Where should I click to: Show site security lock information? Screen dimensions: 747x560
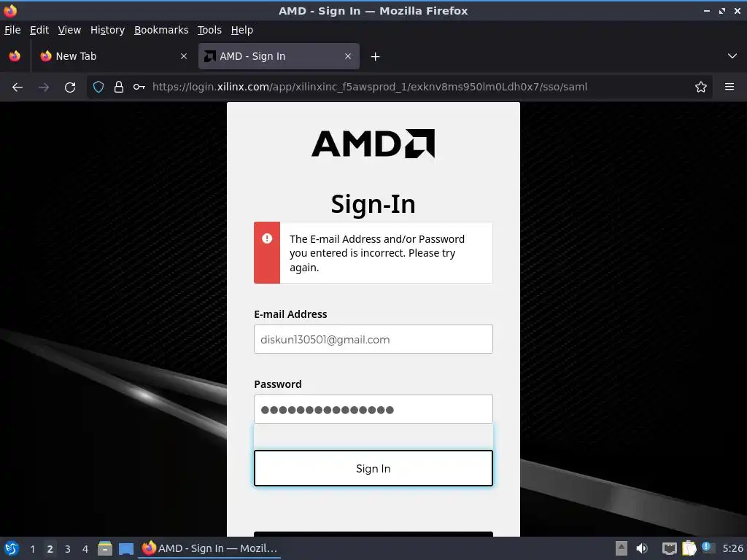tap(119, 87)
